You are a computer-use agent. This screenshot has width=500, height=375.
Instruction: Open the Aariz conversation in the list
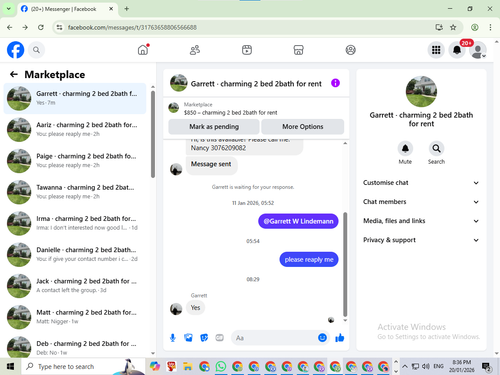[x=75, y=129]
